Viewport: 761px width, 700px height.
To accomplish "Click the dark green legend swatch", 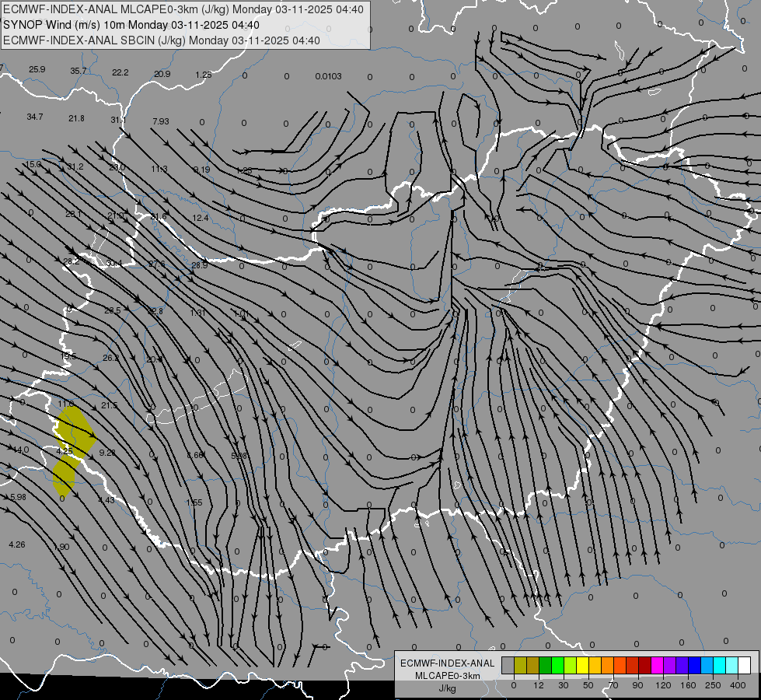I will (x=546, y=665).
